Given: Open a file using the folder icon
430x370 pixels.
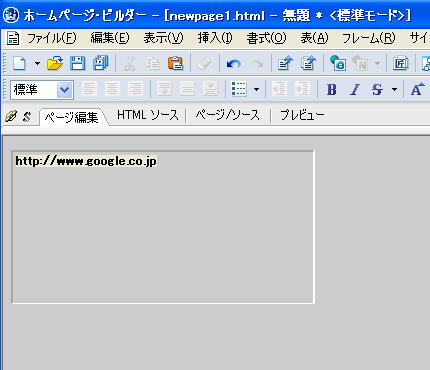Looking at the screenshot, I should pyautogui.click(x=55, y=63).
